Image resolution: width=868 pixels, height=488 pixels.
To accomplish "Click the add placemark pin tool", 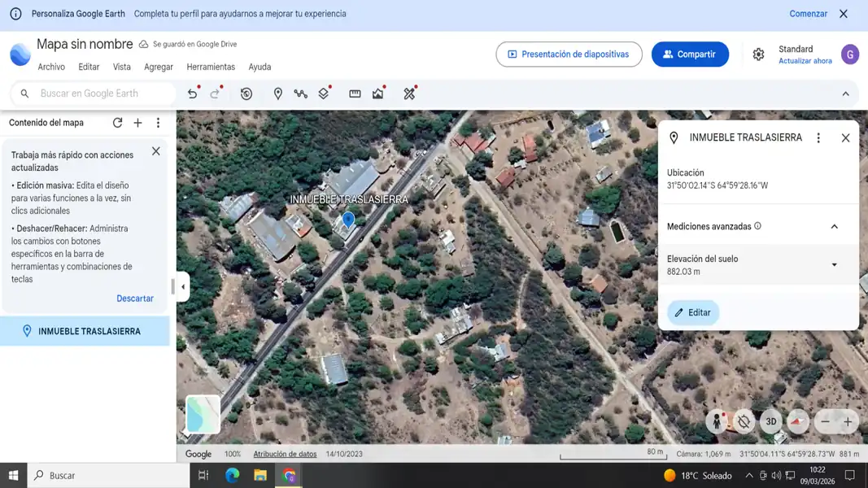I will pyautogui.click(x=277, y=94).
